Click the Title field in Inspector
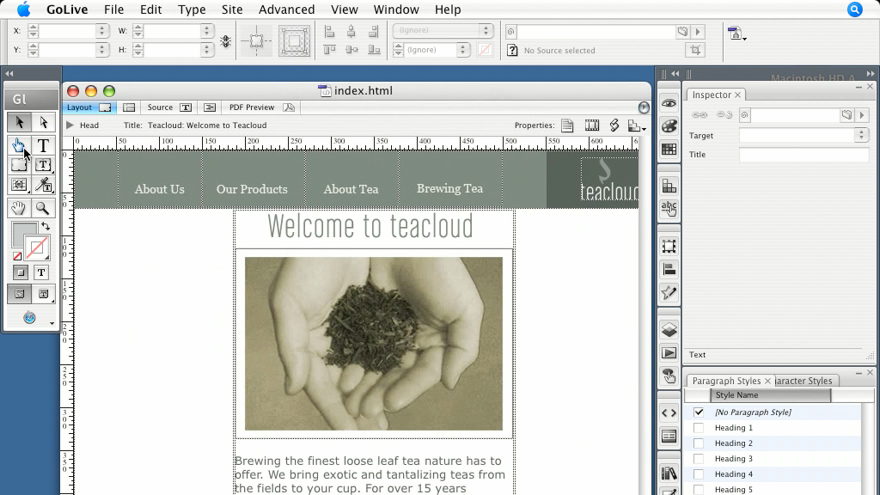 point(804,154)
